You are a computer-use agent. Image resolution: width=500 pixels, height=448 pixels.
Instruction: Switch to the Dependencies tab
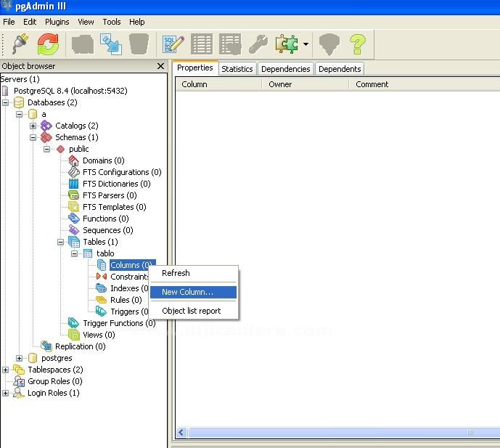pos(285,69)
